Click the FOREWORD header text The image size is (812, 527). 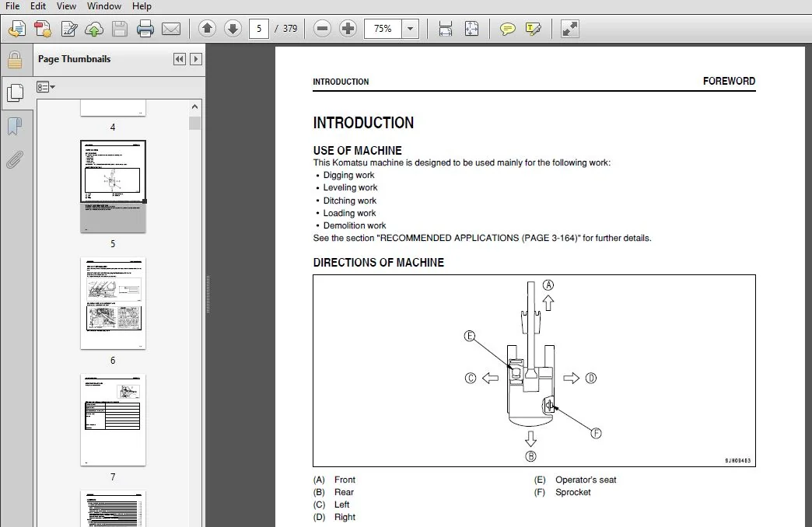tap(729, 82)
